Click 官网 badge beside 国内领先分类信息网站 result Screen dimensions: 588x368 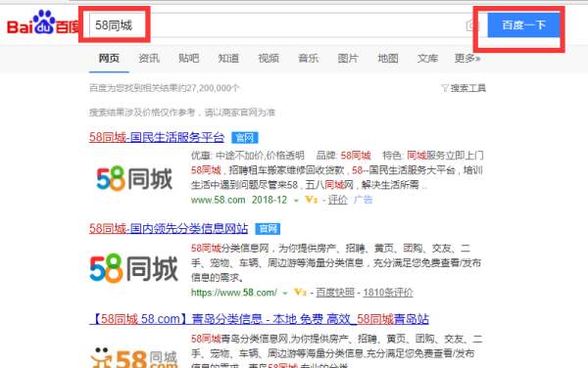268,229
